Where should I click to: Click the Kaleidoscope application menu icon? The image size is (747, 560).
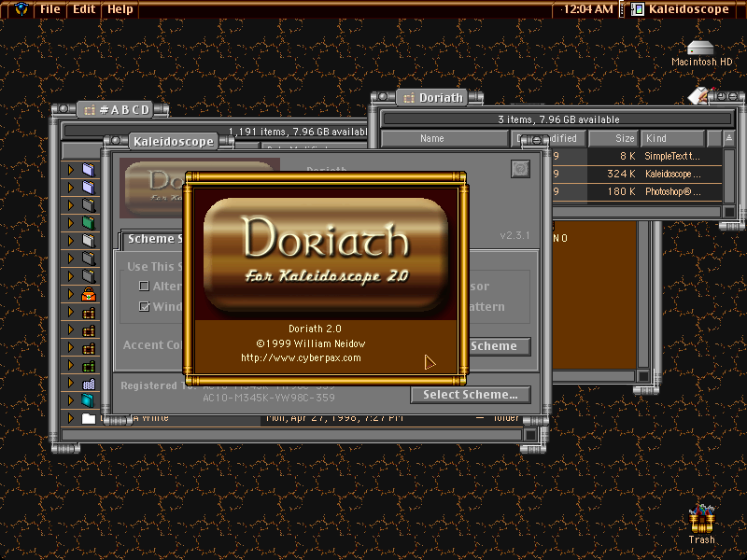point(637,9)
